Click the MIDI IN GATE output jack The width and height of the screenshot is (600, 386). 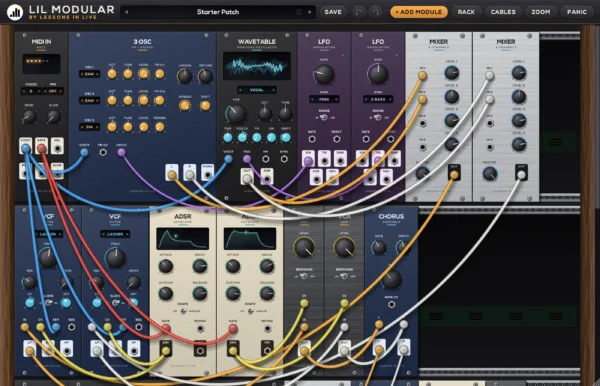(x=41, y=148)
